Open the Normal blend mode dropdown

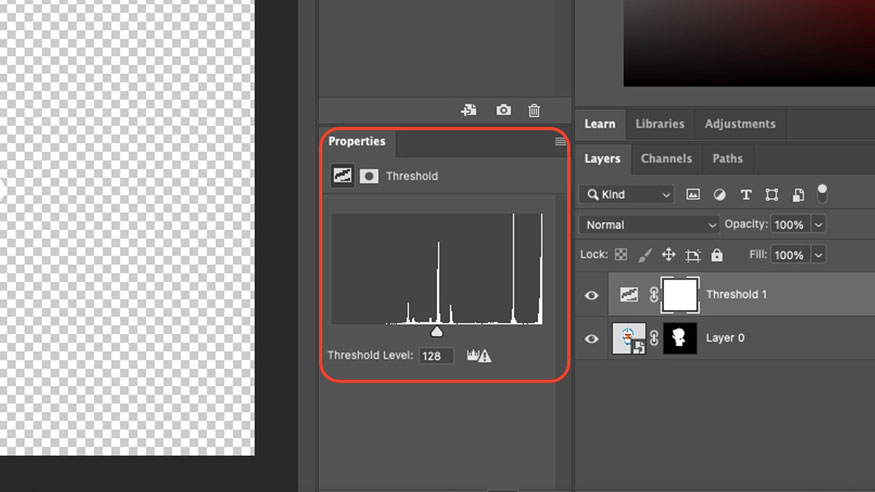pos(651,225)
